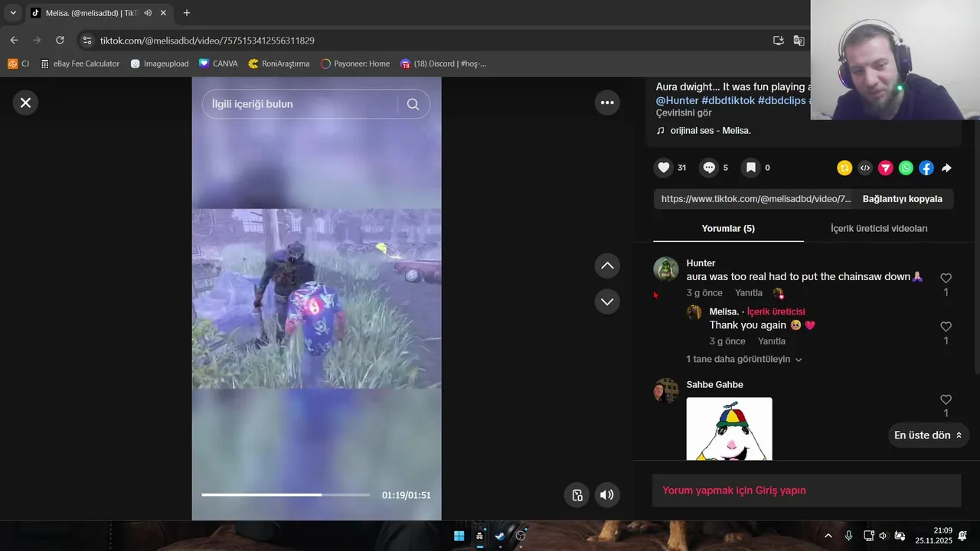Like Sahbe Gahbe's comment with its heart
Screen dimensions: 980x551
[x=946, y=399]
